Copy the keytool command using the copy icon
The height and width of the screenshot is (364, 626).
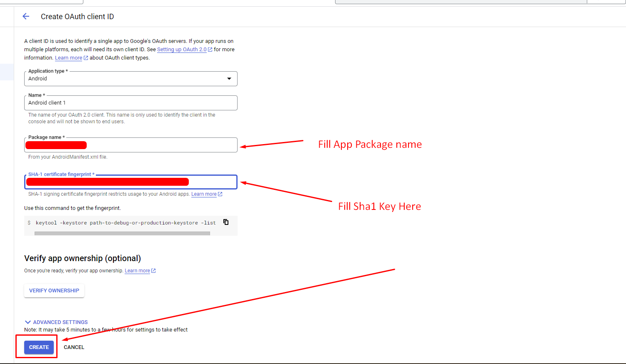coord(226,222)
